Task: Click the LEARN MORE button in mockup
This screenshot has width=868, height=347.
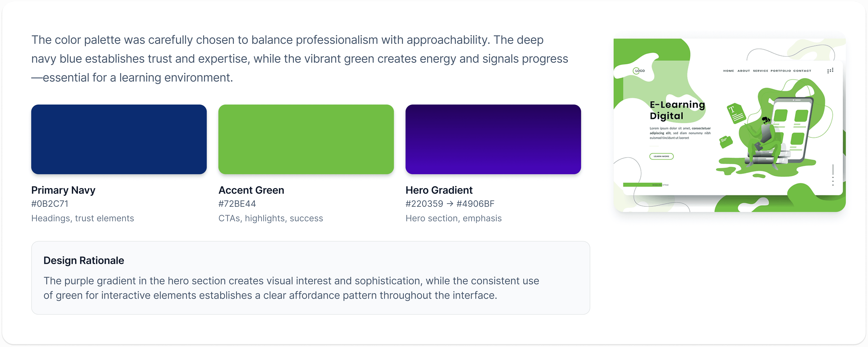Action: tap(661, 156)
